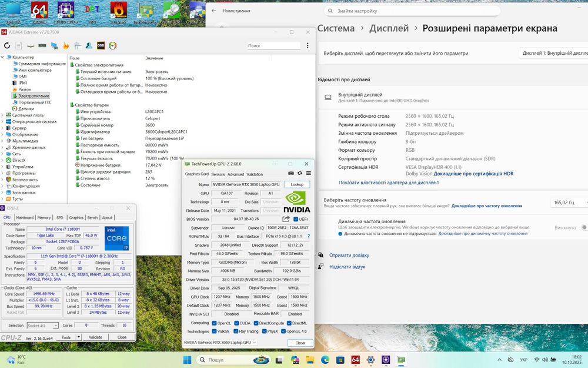Click the AIDA64 memory module toolbar icon
Image resolution: width=588 pixels, height=368 pixels.
(x=42, y=46)
